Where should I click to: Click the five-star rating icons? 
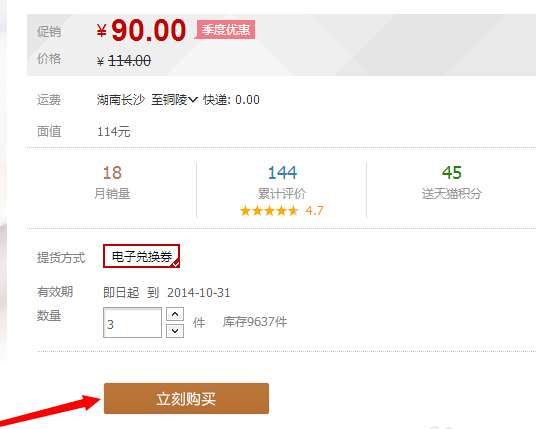pos(269,211)
